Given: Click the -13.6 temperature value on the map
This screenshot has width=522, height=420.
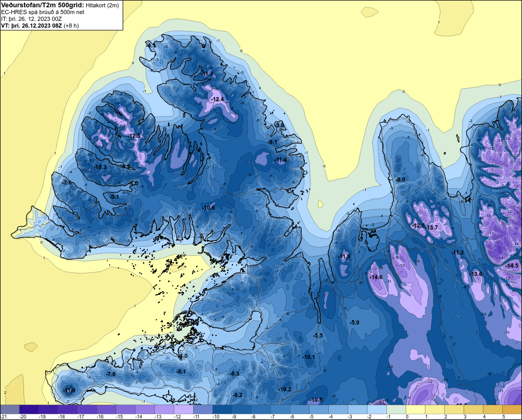Looking at the screenshot, I should (476, 274).
